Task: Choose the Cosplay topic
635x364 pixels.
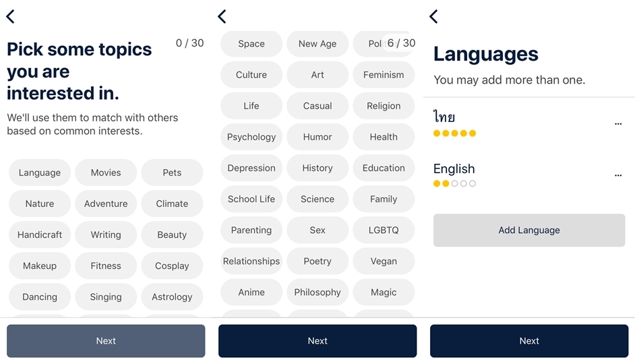Action: [172, 266]
